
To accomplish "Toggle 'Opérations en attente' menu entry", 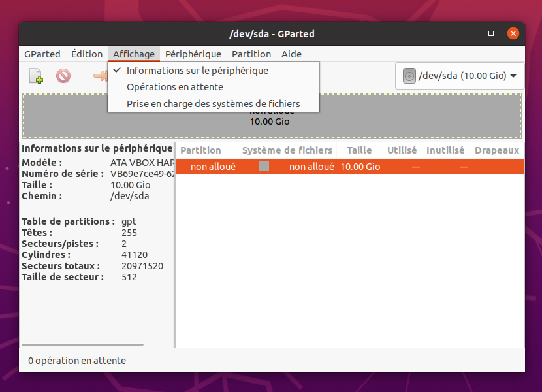I will pyautogui.click(x=214, y=87).
